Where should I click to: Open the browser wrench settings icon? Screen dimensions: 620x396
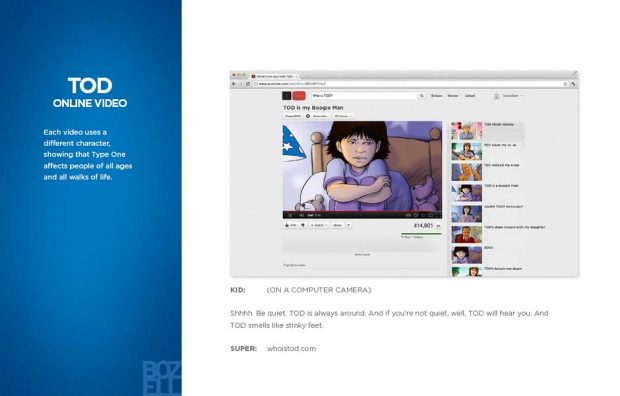click(x=573, y=84)
